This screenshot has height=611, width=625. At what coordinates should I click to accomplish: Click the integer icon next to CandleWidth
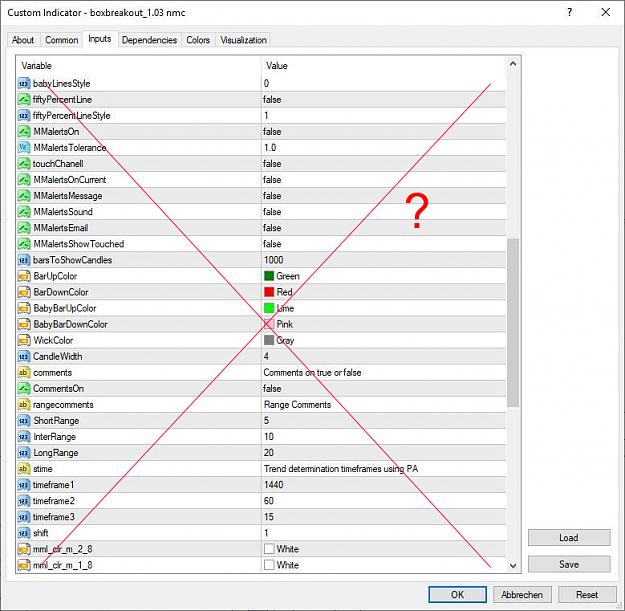click(24, 356)
